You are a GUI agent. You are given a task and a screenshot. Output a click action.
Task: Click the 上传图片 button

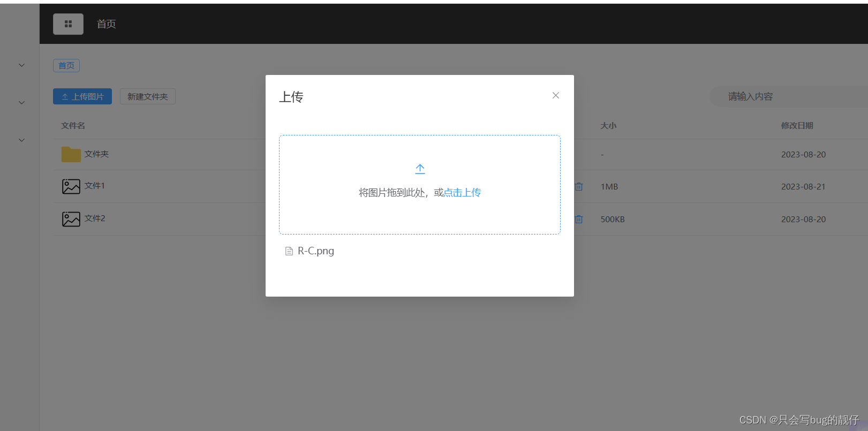click(x=82, y=96)
